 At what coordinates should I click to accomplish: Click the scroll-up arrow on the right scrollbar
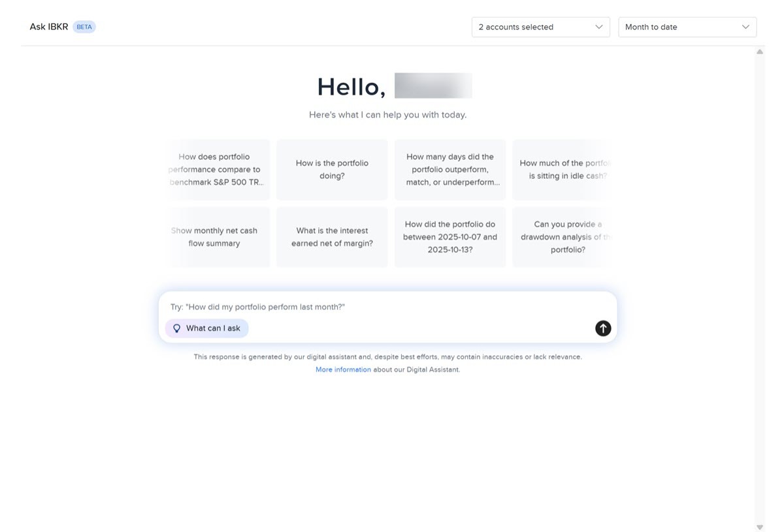(x=759, y=50)
